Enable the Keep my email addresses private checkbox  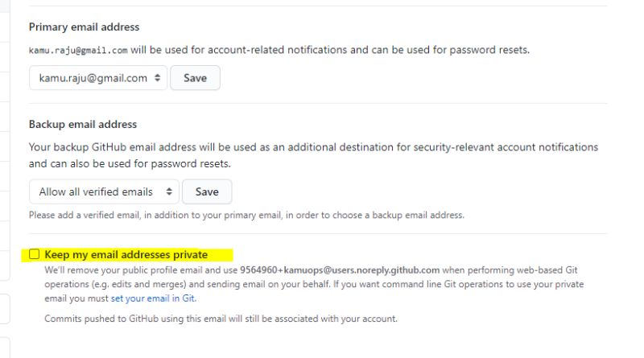[35, 254]
